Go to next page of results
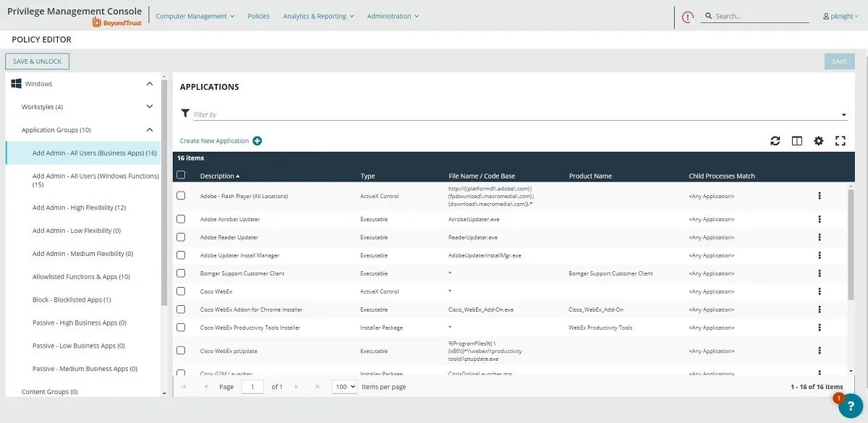Screen dimensions: 868x423 tap(297, 387)
